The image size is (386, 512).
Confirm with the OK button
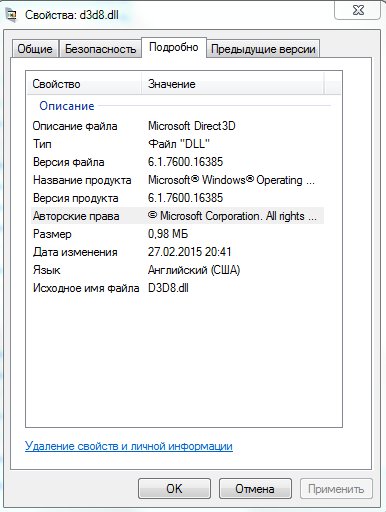pos(174,489)
